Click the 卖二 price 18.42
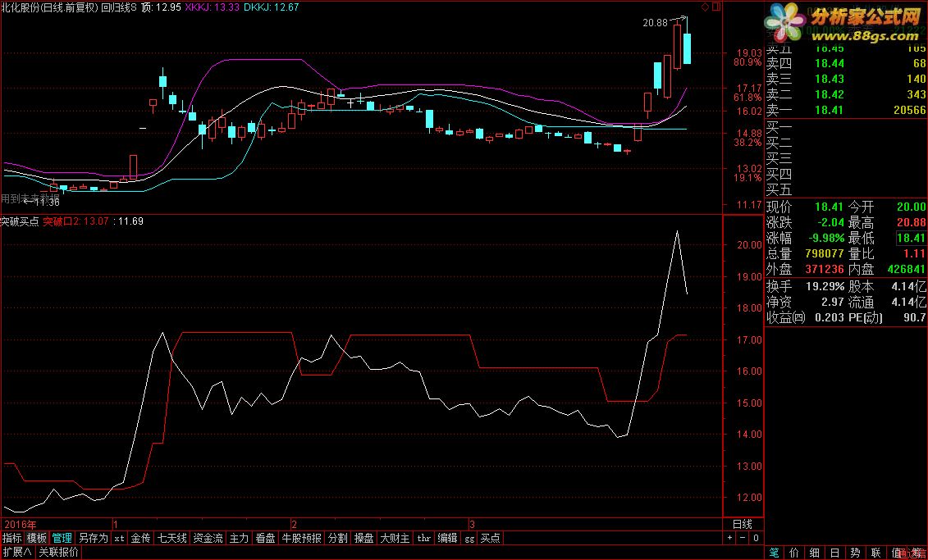The width and height of the screenshot is (928, 560). pos(830,94)
